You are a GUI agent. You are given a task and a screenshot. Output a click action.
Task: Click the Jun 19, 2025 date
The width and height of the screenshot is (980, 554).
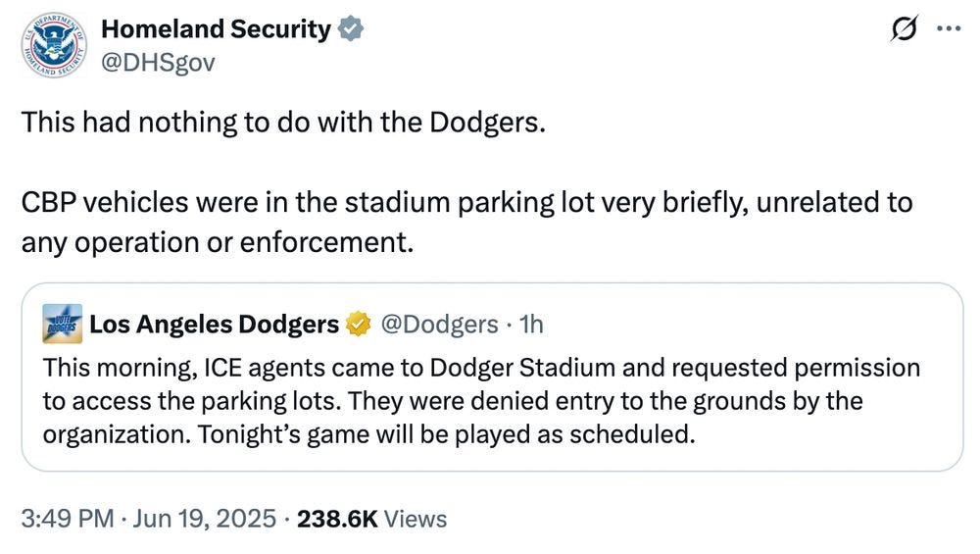tap(205, 519)
